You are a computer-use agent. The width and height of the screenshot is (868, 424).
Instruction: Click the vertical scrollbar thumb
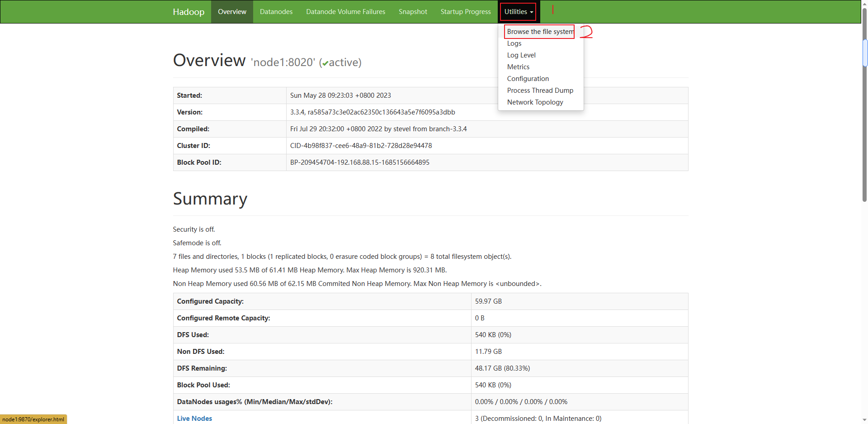(x=865, y=105)
